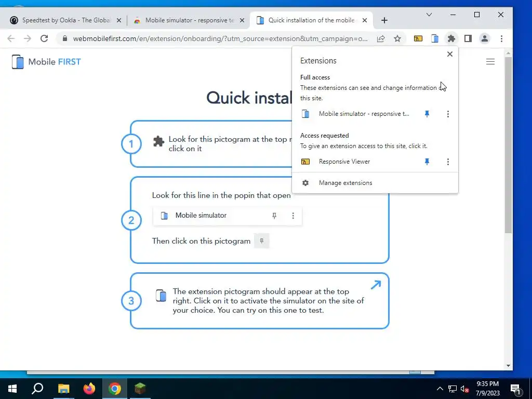Click the pin pictogram after 'Then click on'
The image size is (532, 399).
(262, 241)
